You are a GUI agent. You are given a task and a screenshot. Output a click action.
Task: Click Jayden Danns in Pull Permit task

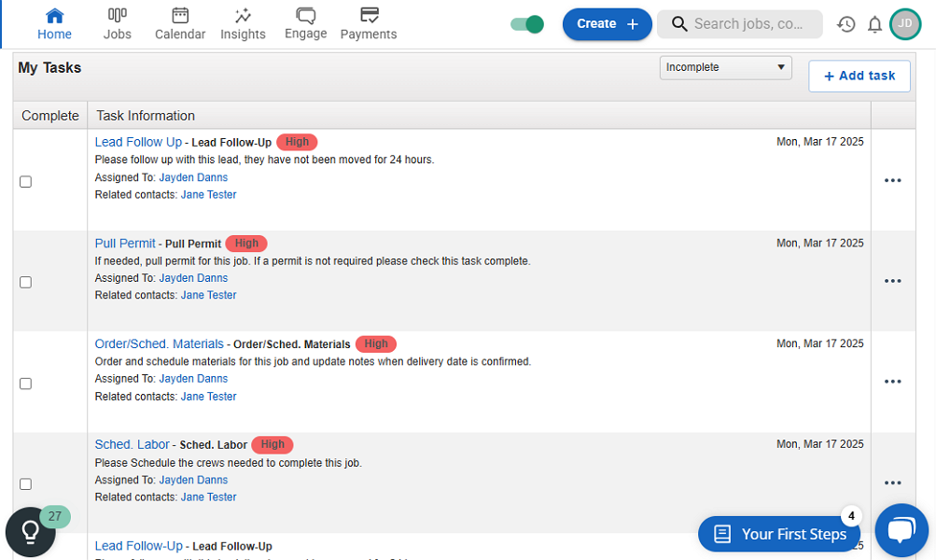coord(193,278)
